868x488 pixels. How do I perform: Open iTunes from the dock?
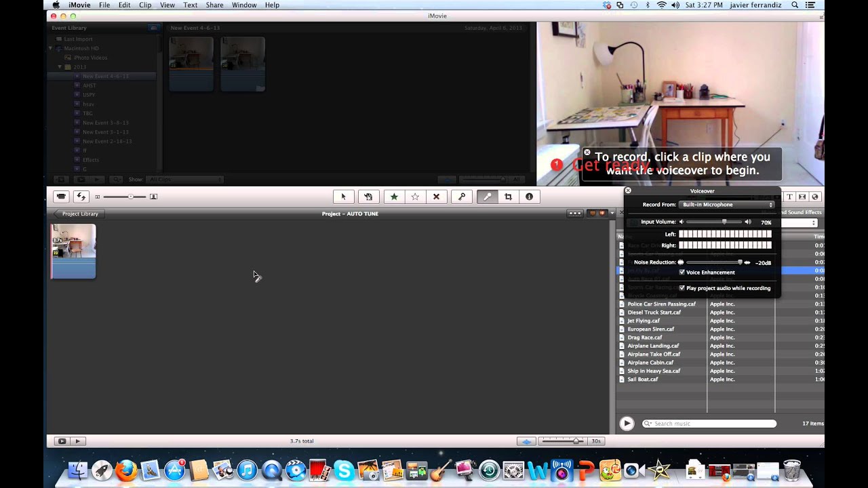pos(247,470)
